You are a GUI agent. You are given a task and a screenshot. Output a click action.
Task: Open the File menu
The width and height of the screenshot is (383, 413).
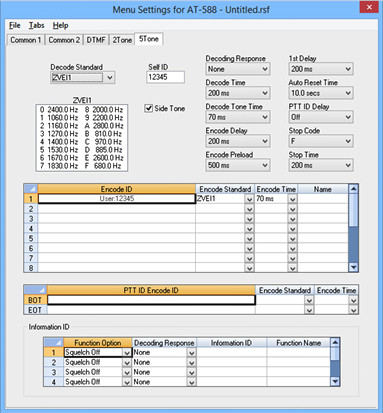point(15,25)
